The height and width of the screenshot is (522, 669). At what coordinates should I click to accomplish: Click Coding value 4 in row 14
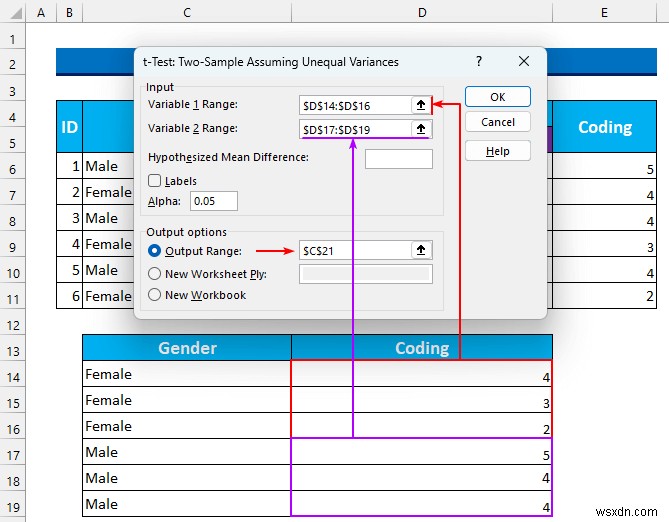pos(422,374)
